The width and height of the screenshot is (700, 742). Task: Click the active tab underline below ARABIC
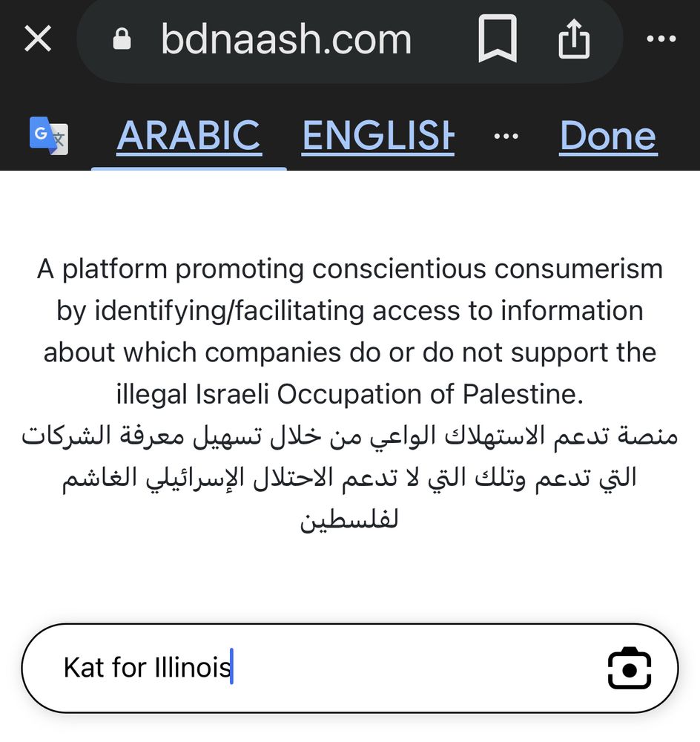click(x=188, y=168)
